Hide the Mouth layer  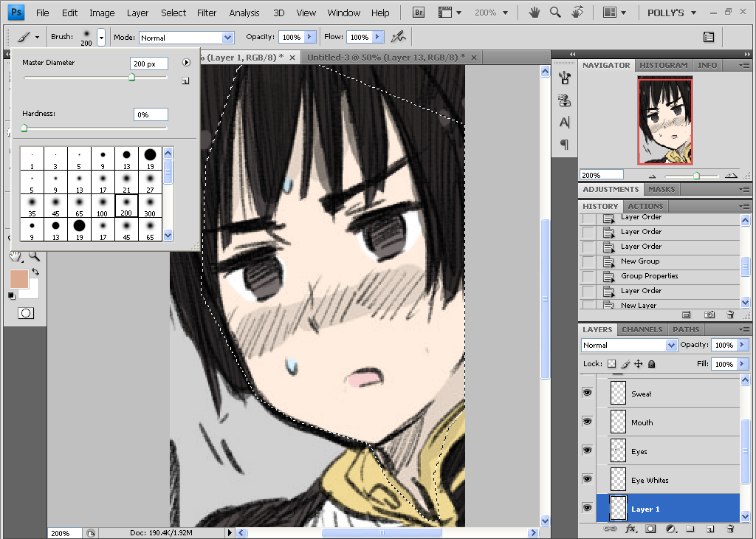click(587, 422)
